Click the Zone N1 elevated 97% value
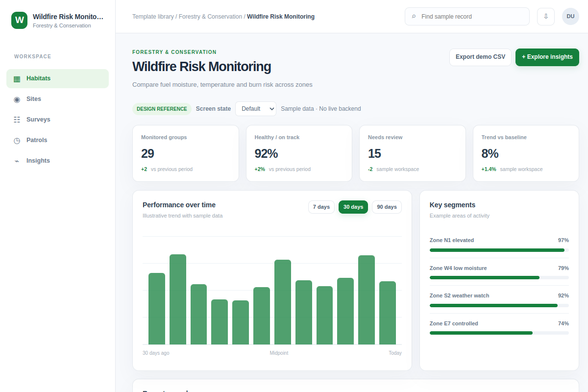 click(x=563, y=240)
